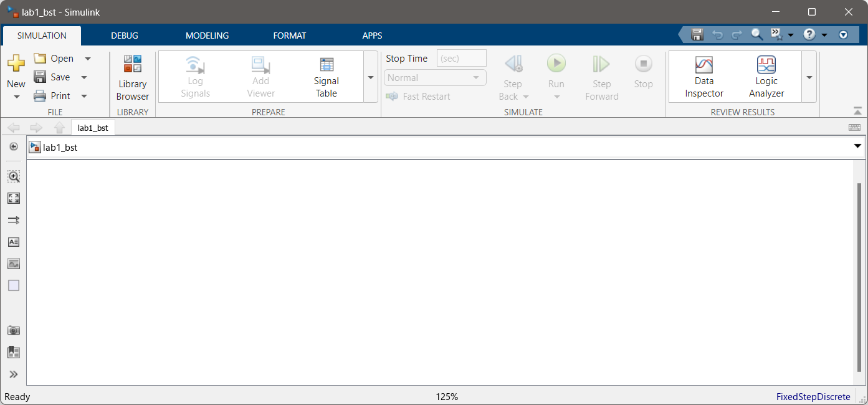The width and height of the screenshot is (868, 405).
Task: Click the palette icon below the camera
Action: click(14, 352)
